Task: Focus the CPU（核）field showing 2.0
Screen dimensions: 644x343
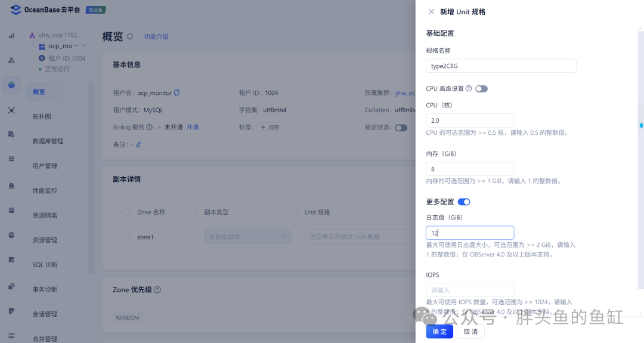Action: pyautogui.click(x=470, y=120)
